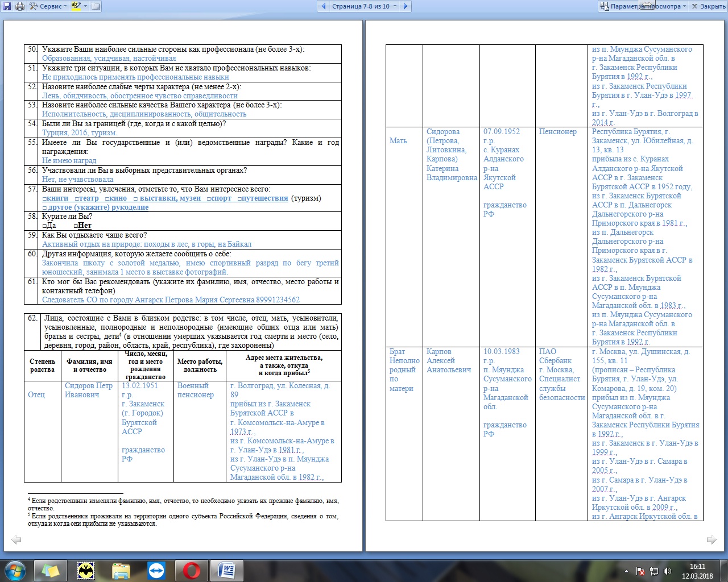
Task: Expand the highlight color dropdown arrow
Action: click(x=85, y=6)
